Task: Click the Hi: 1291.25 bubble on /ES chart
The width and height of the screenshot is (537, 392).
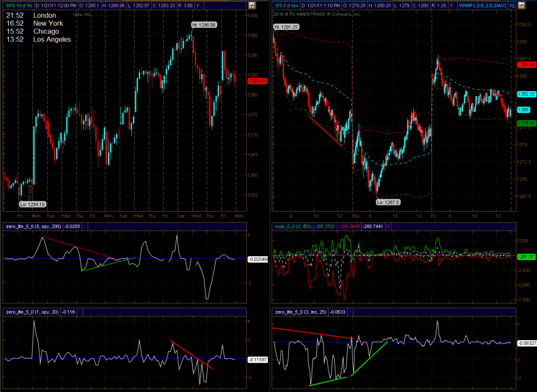Action: 286,26
